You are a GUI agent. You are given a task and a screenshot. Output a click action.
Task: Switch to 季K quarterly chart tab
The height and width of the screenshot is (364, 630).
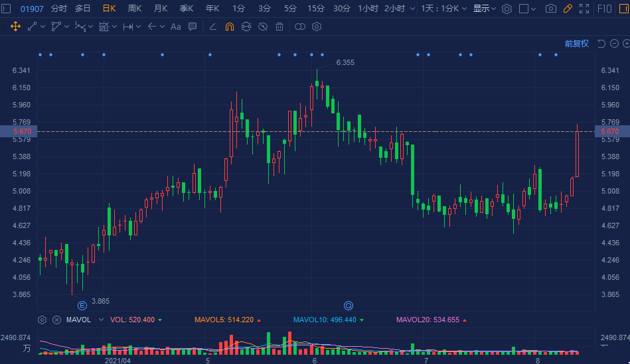(187, 9)
